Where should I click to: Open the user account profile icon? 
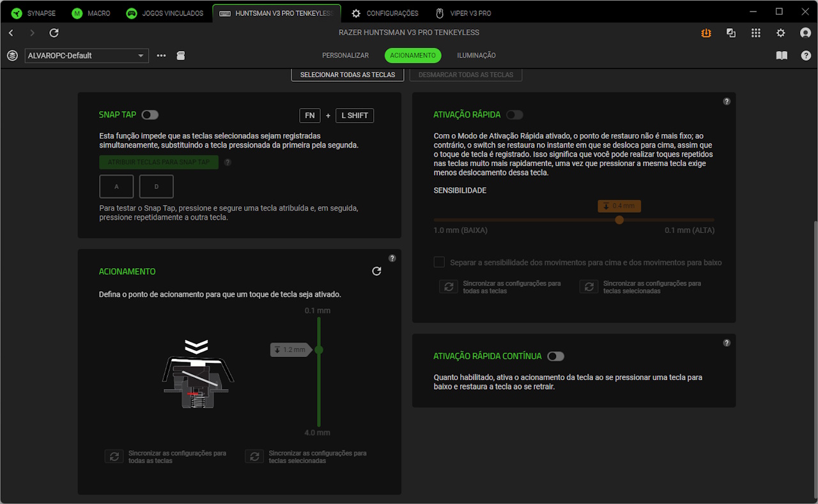click(805, 33)
